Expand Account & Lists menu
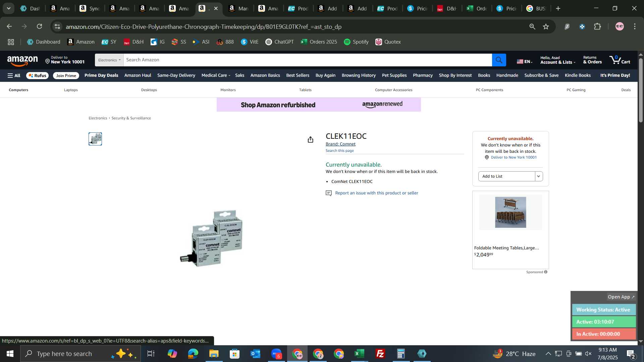644x362 pixels. tap(557, 60)
